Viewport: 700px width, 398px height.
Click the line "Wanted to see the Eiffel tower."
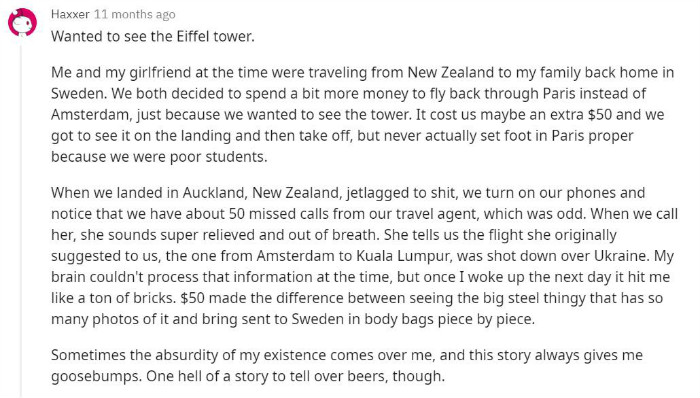click(153, 36)
